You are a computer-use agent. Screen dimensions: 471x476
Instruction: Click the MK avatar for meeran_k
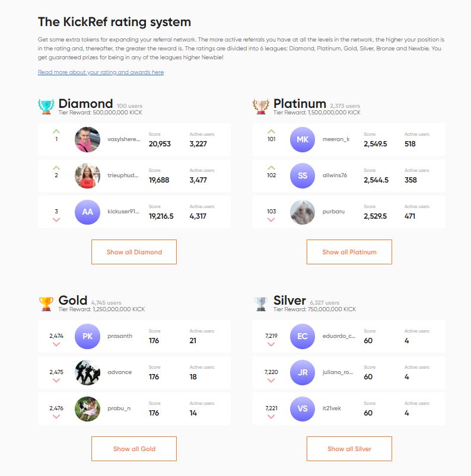tap(303, 139)
